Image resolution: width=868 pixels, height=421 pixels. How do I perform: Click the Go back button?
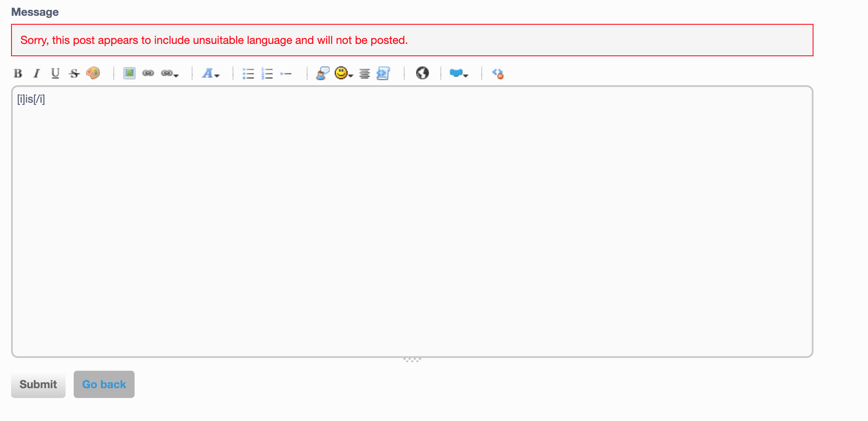click(x=104, y=384)
